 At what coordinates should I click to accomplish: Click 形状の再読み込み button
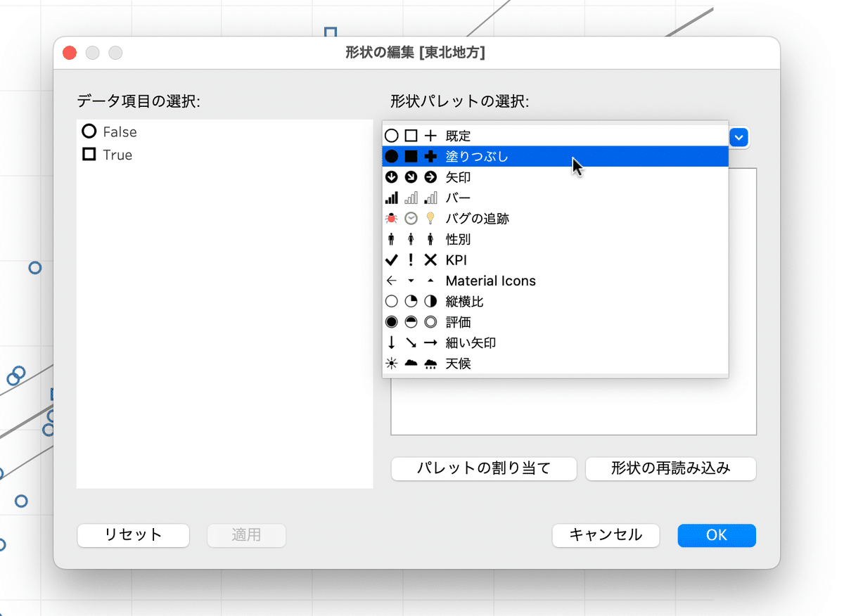pos(671,468)
